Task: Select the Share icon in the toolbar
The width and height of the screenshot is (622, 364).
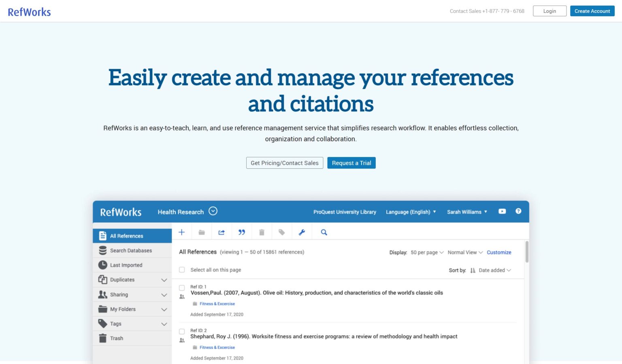Action: (222, 232)
